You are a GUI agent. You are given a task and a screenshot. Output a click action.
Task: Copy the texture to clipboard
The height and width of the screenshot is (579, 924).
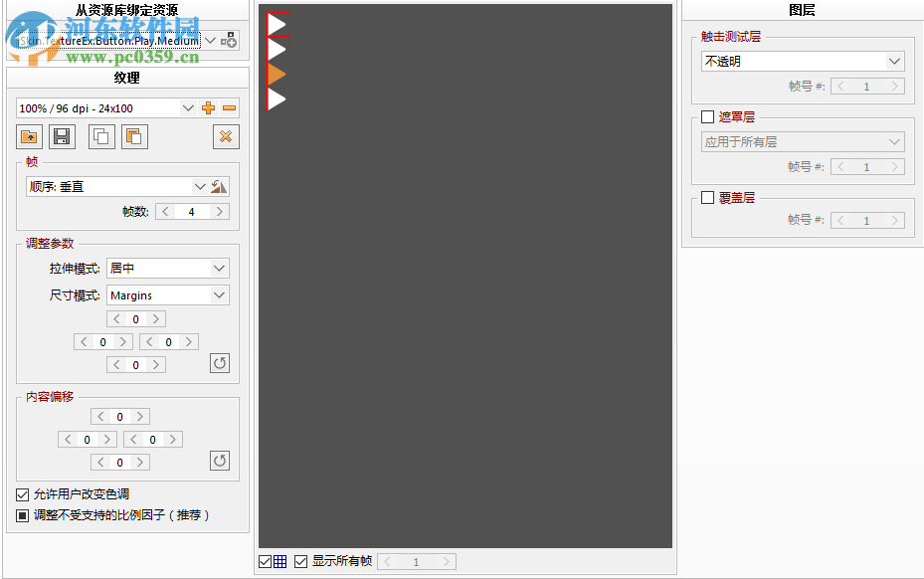99,136
